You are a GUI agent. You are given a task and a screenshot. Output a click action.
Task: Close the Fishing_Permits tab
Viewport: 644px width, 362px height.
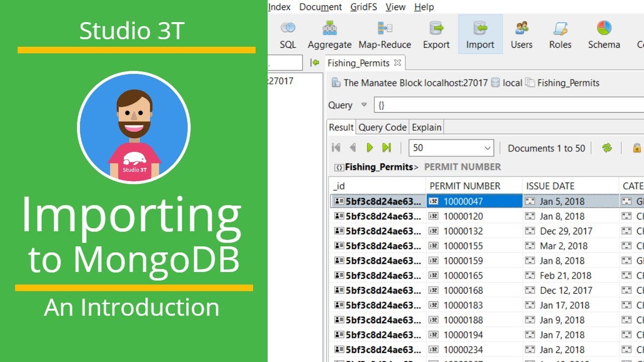click(x=397, y=63)
